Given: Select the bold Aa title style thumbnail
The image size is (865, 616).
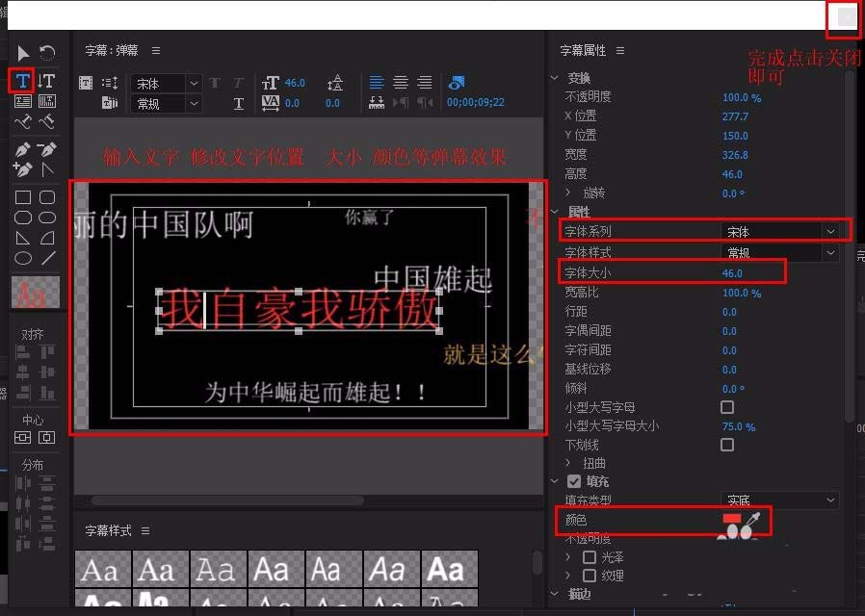Looking at the screenshot, I should coord(450,570).
